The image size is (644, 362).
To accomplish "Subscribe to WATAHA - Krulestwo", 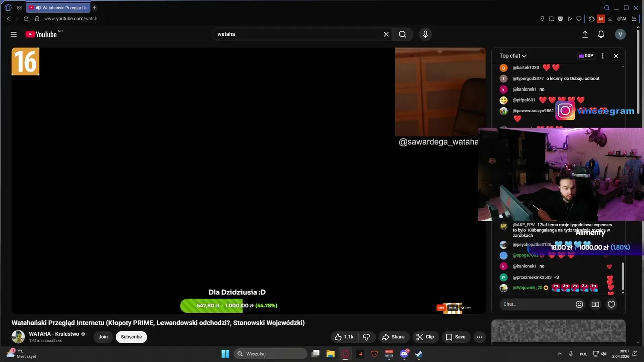I will (131, 337).
